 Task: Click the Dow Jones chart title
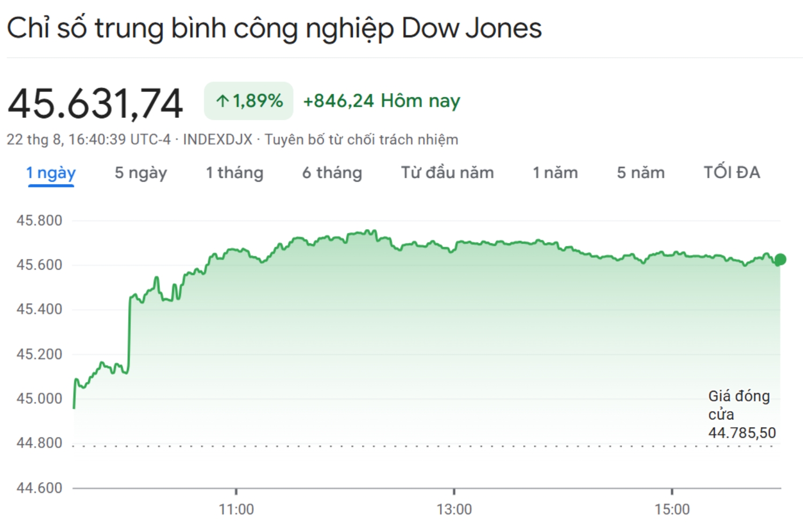tap(274, 28)
